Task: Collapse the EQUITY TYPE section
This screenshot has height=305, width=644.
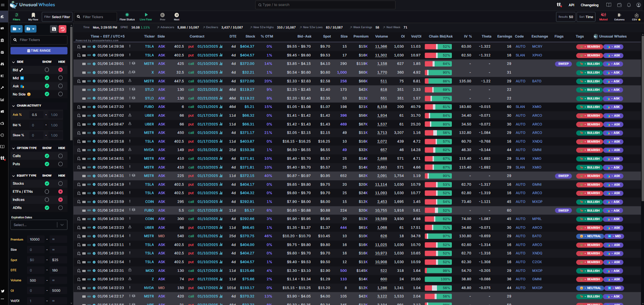Action: click(13, 176)
